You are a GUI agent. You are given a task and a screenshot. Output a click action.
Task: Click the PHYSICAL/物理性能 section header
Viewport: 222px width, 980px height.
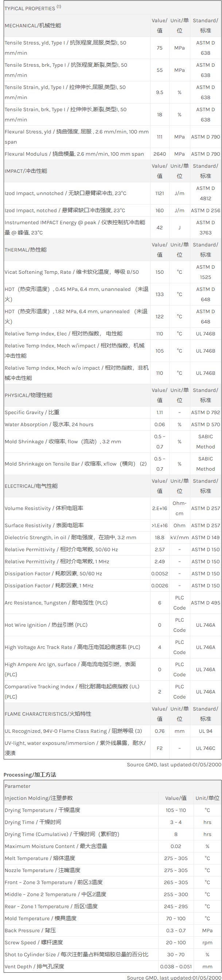point(28,395)
